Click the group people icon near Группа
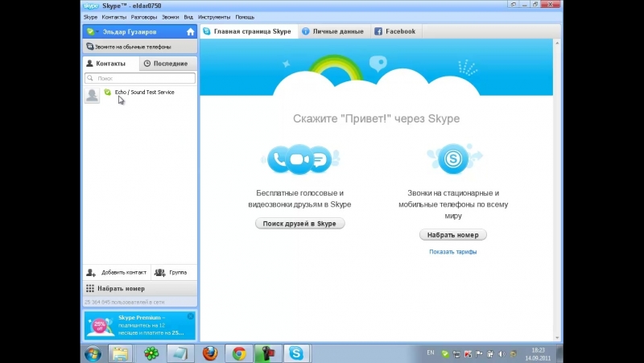The width and height of the screenshot is (644, 363). pos(159,272)
